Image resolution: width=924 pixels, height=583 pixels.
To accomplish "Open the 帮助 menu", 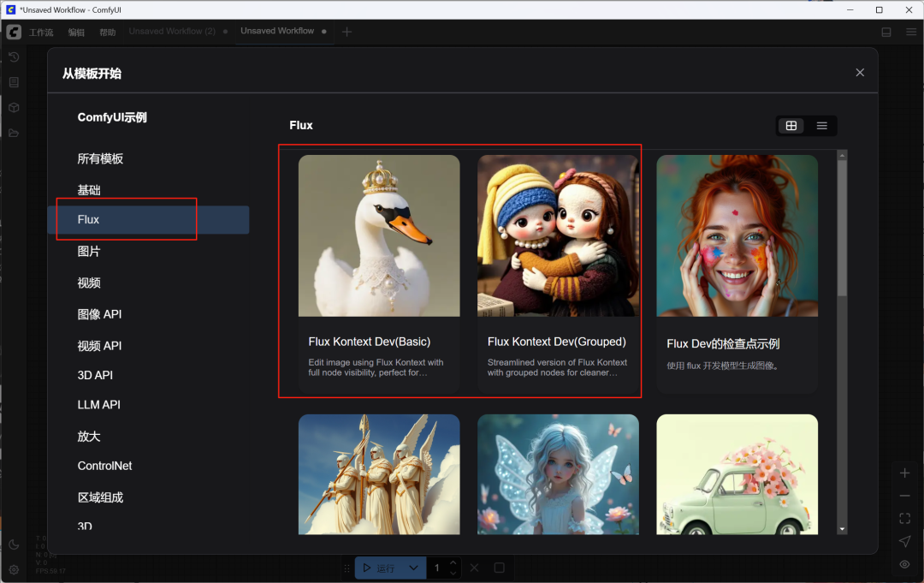I will [x=108, y=33].
